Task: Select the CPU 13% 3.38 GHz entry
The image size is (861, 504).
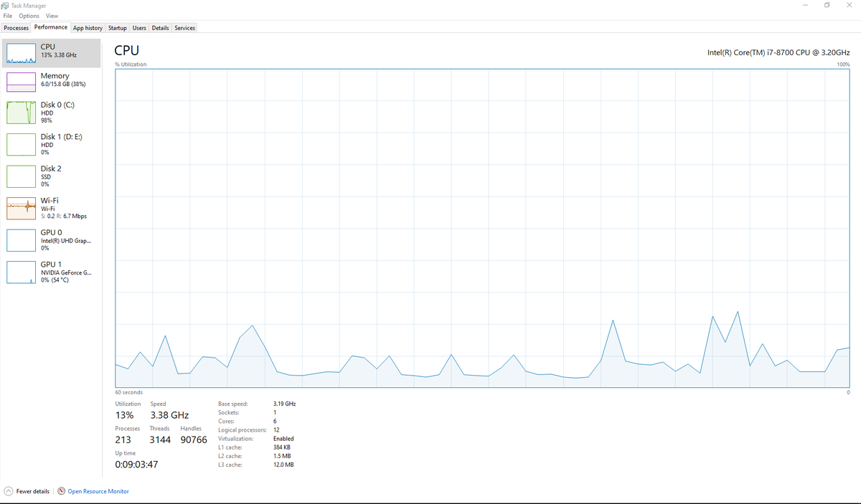Action: click(51, 53)
